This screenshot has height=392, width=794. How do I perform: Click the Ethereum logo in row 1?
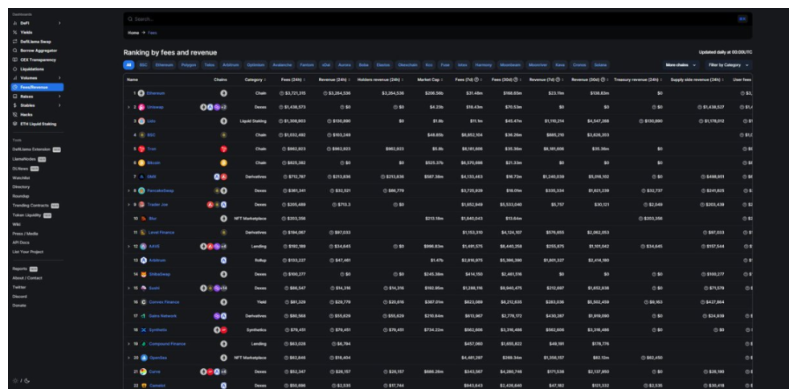(x=141, y=93)
